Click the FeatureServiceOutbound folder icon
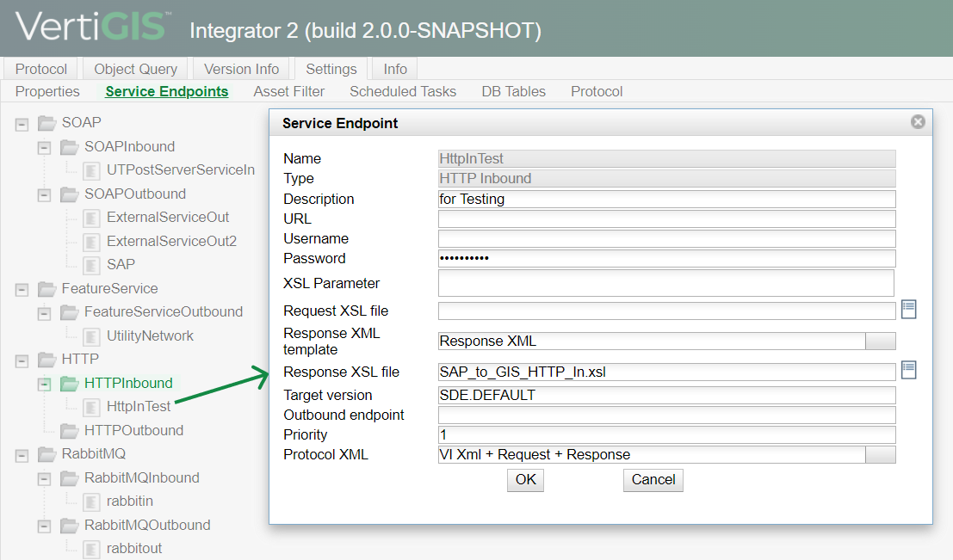Screen dimensions: 953x560 click(69, 313)
